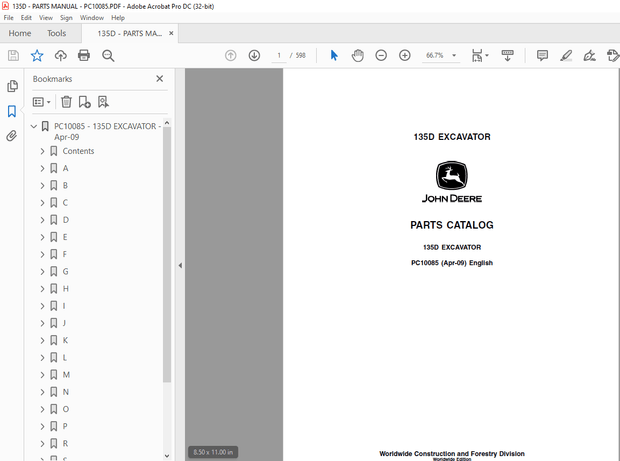Switch to the Tools tab

coord(57,33)
